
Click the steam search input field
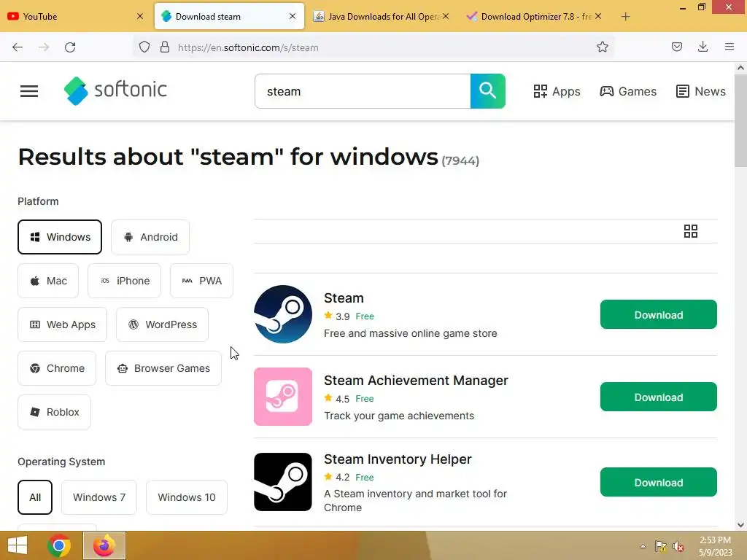point(363,91)
